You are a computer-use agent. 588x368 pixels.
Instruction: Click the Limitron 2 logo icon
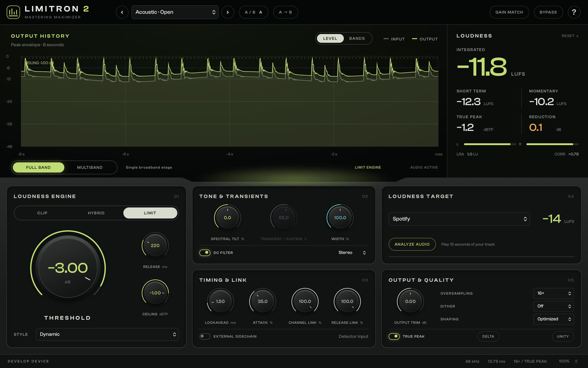(x=13, y=12)
